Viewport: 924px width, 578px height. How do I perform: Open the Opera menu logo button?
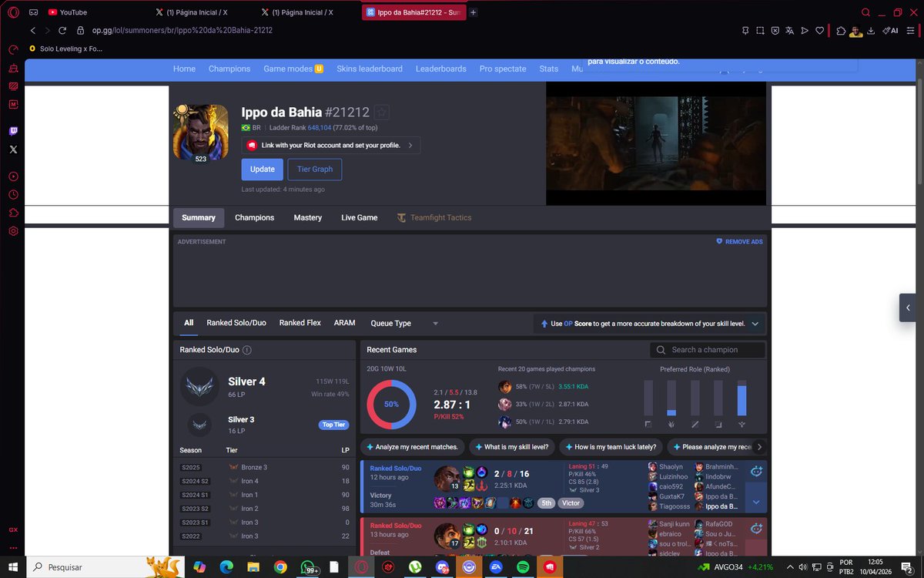pos(13,12)
